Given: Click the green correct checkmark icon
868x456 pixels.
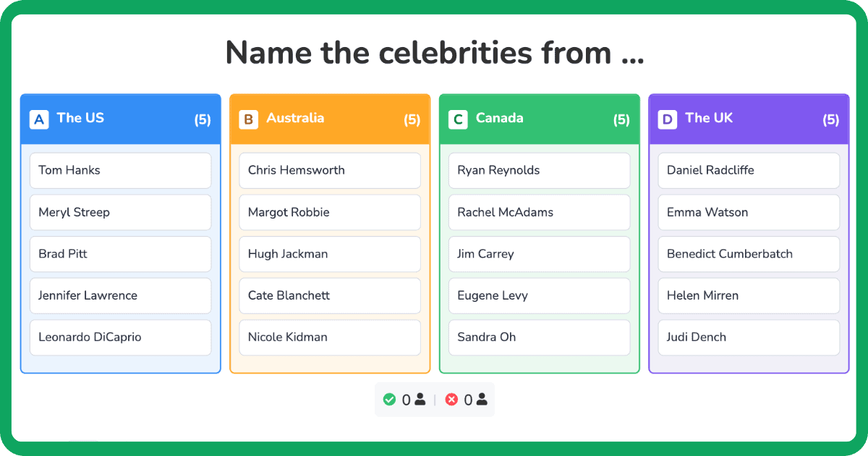Looking at the screenshot, I should coord(389,400).
